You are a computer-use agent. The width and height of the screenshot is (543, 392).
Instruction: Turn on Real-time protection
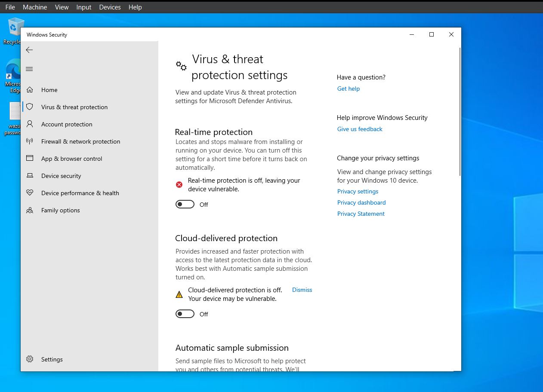click(x=185, y=204)
